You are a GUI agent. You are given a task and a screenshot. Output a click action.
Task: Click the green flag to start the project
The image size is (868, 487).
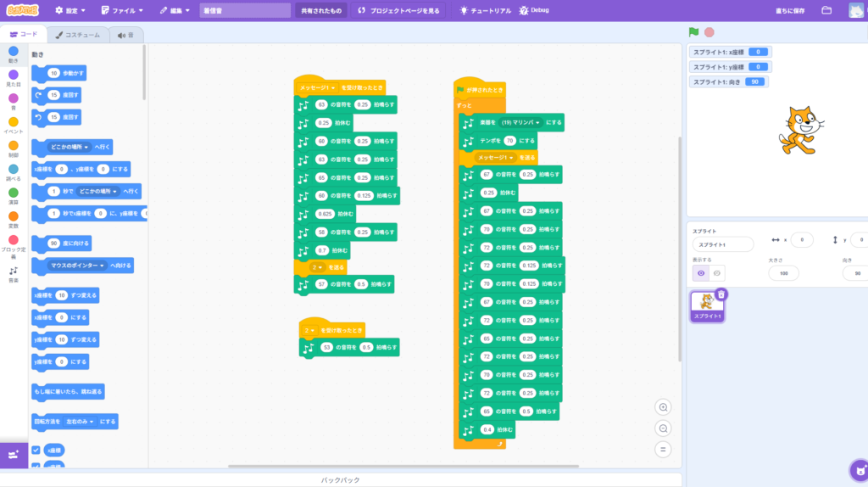(x=693, y=32)
